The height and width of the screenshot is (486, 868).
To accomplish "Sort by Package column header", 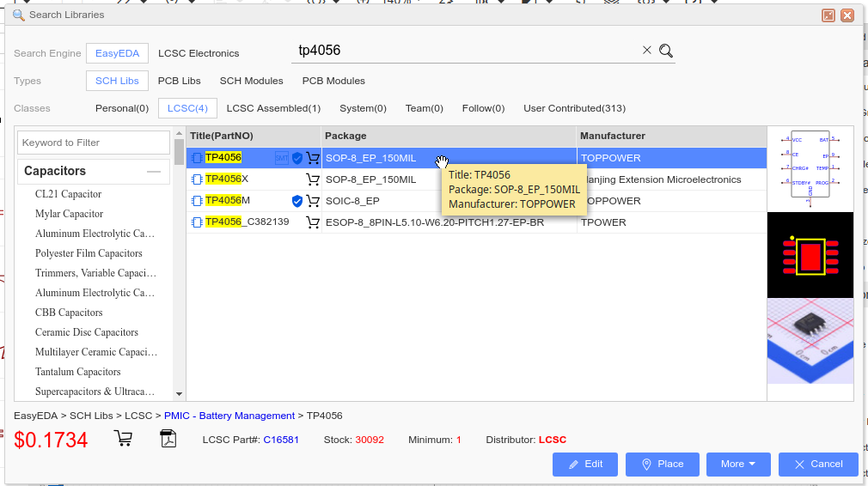I will click(x=449, y=136).
